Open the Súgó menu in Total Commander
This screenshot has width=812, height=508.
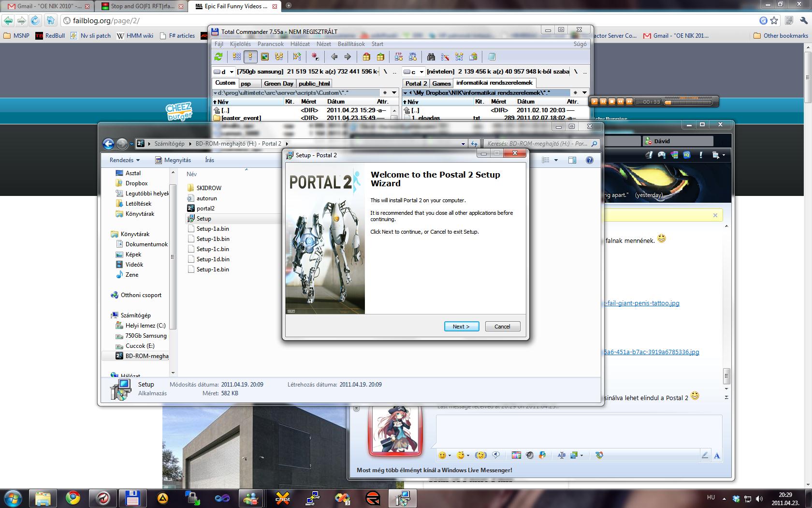[x=580, y=44]
